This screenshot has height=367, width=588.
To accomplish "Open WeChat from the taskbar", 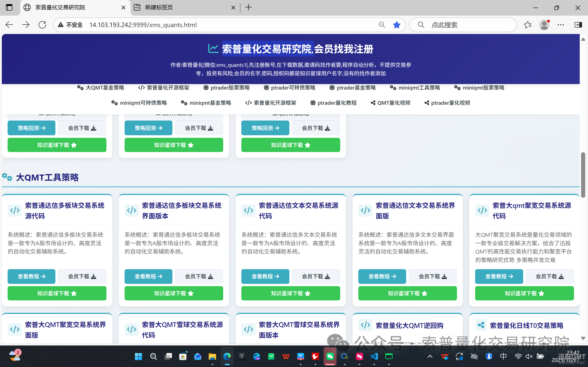I will [330, 356].
